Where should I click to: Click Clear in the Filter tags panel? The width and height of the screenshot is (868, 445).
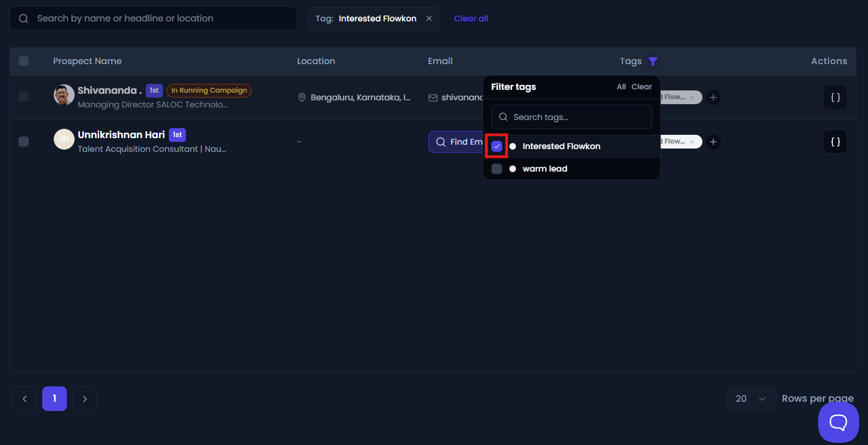(x=642, y=87)
